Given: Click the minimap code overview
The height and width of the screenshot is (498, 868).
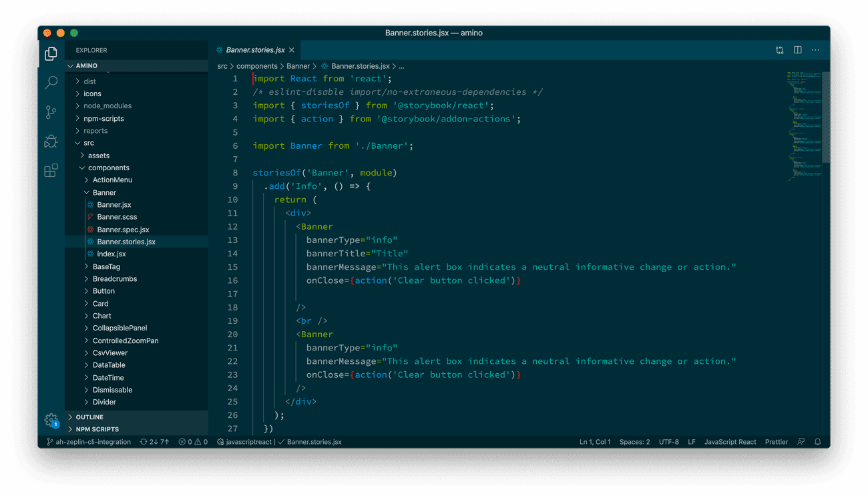Looking at the screenshot, I should [x=804, y=126].
